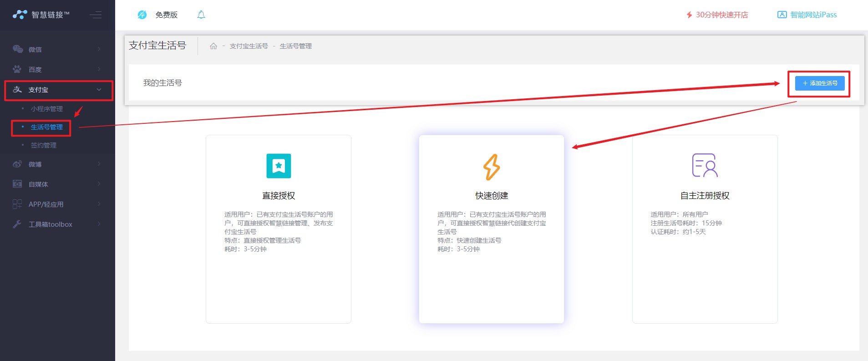This screenshot has width=868, height=361.
Task: Click the 直接授权 teal bookmark icon
Action: pos(279,166)
